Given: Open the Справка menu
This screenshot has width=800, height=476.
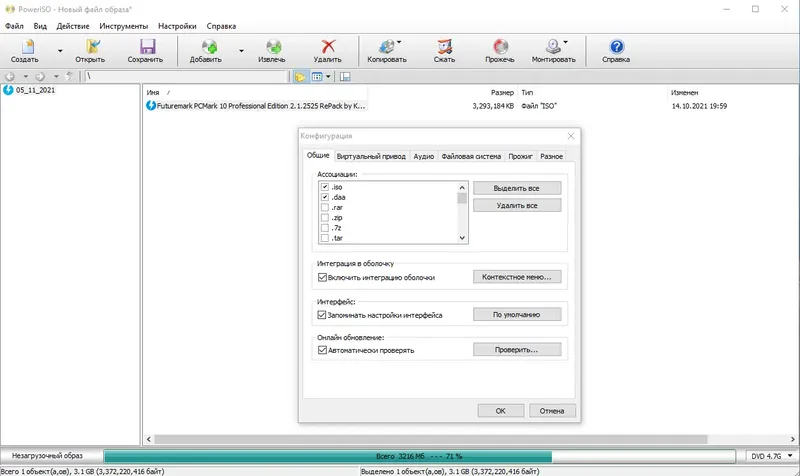Looking at the screenshot, I should (x=221, y=26).
